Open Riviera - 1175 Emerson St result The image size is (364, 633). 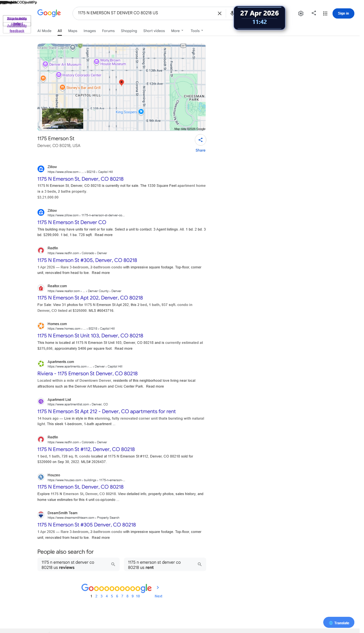(x=87, y=374)
